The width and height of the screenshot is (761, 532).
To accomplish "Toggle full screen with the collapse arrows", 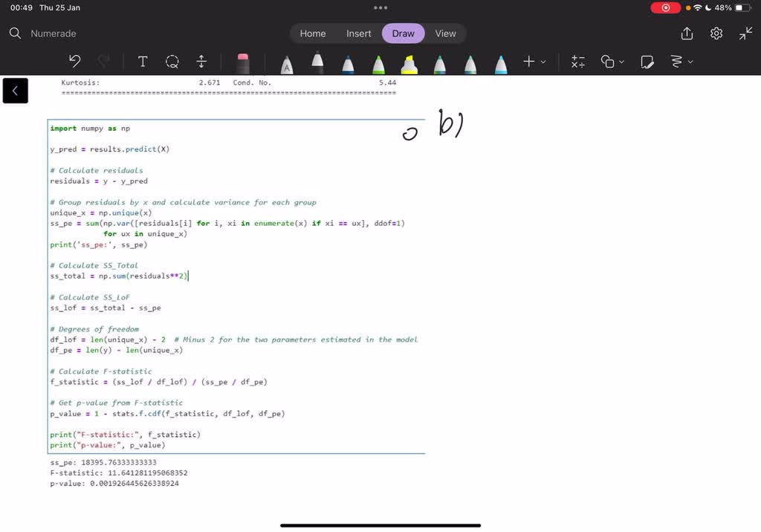I will (745, 33).
